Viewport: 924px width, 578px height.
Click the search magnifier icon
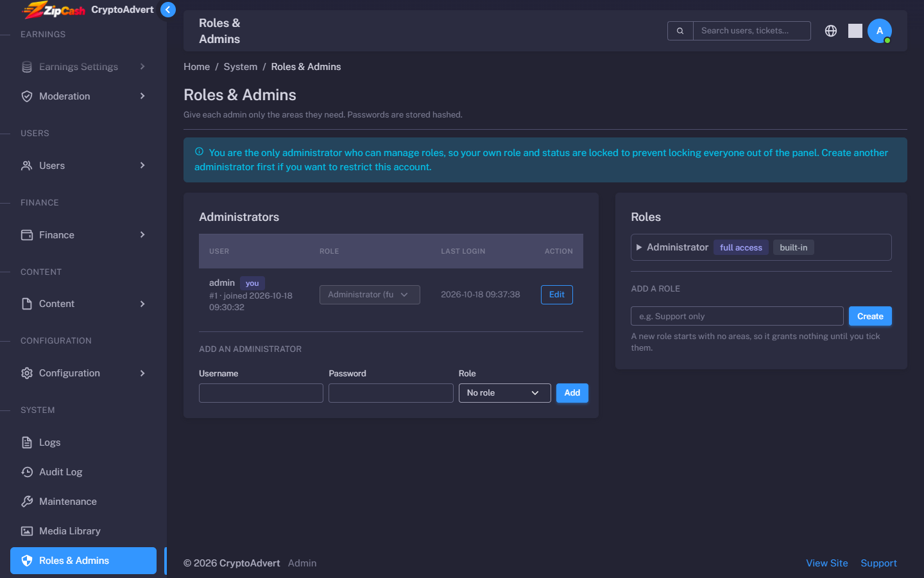pyautogui.click(x=680, y=31)
